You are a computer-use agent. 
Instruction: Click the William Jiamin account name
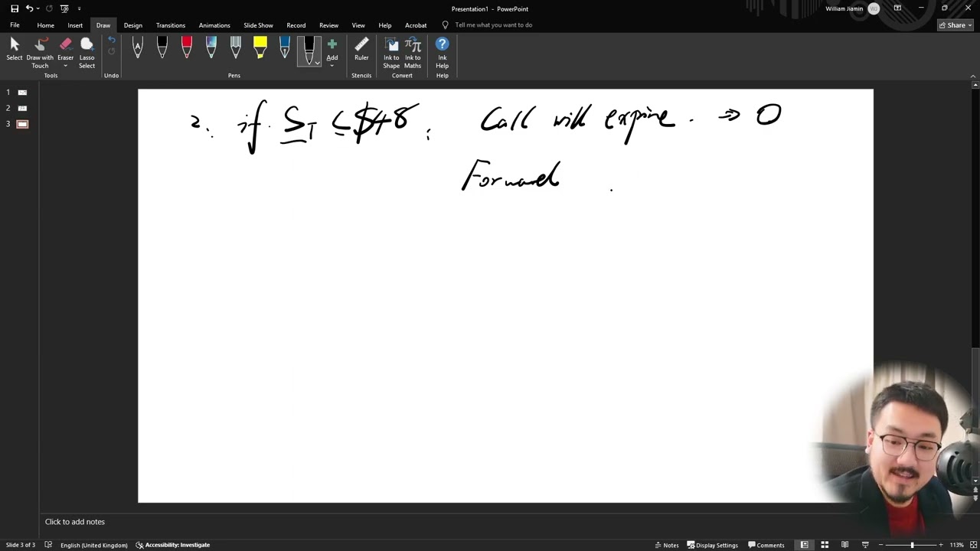pos(844,8)
